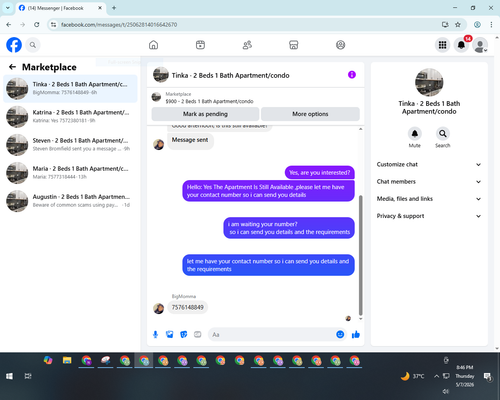Open the account profile avatar menu
Image resolution: width=500 pixels, height=400 pixels.
click(480, 45)
